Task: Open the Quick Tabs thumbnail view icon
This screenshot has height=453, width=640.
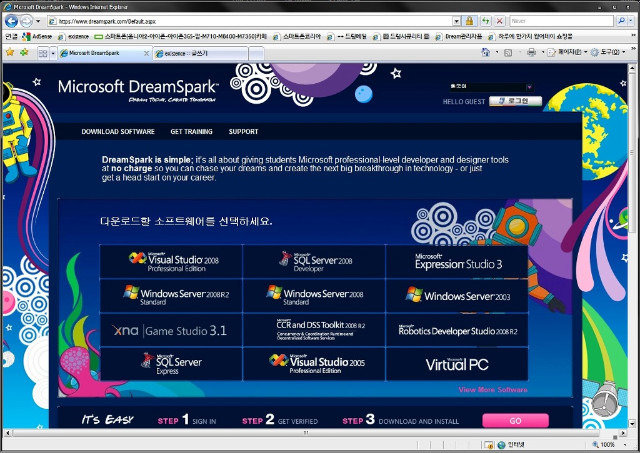Action: click(43, 53)
